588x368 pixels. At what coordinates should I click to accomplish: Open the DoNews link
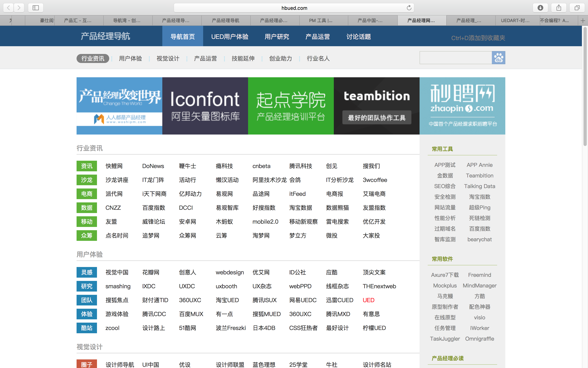point(153,166)
